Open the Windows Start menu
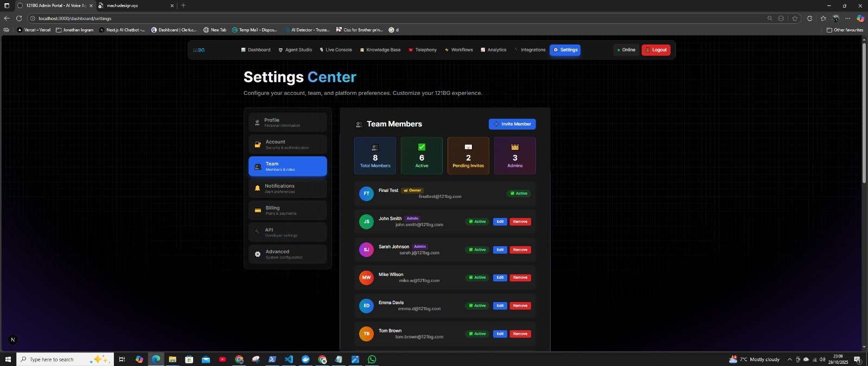 (8, 359)
